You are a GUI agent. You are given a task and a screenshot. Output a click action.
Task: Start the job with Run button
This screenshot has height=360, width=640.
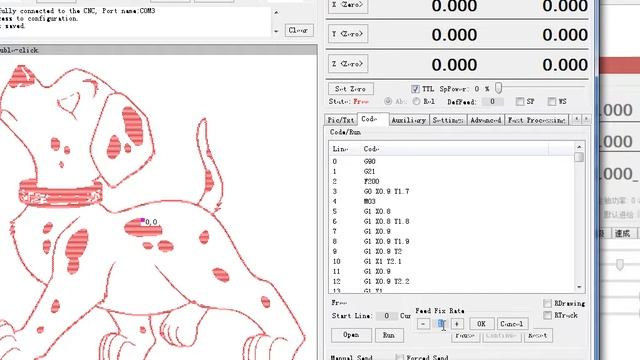point(389,335)
